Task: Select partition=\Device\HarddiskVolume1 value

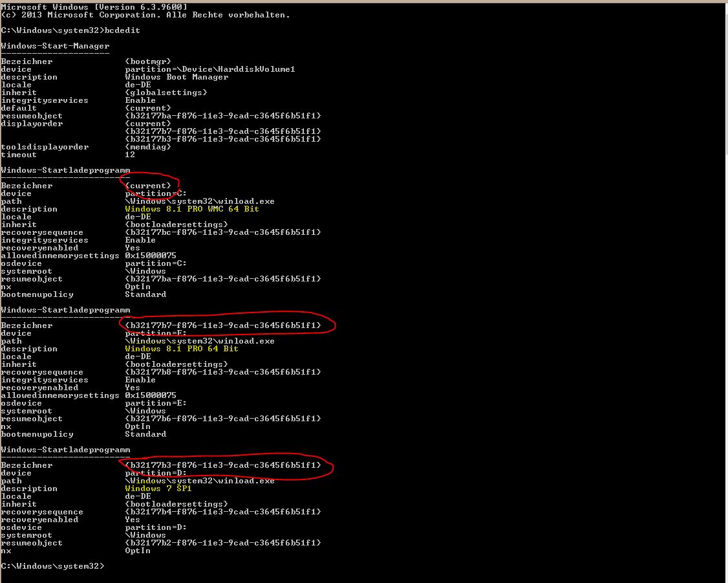Action: (x=210, y=69)
